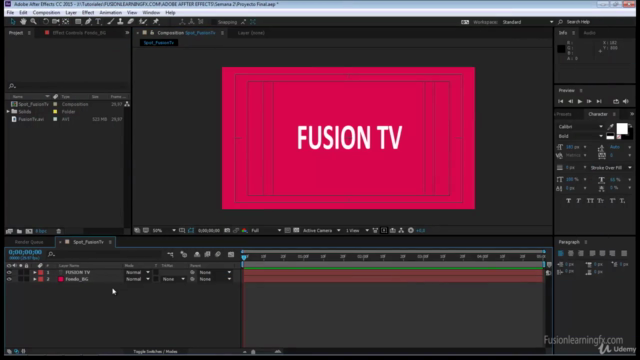Switch to Effect Controls Fondo_BG tab
Image resolution: width=640 pixels, height=360 pixels.
(79, 33)
